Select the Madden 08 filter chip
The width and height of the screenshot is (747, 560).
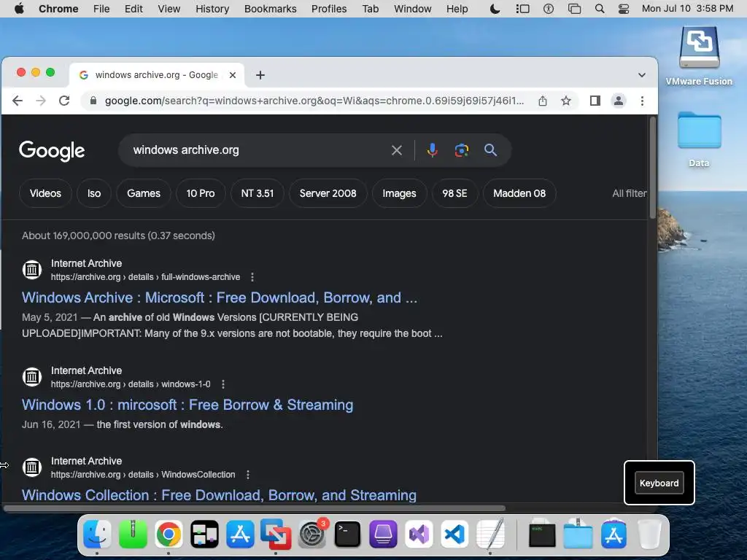[519, 193]
